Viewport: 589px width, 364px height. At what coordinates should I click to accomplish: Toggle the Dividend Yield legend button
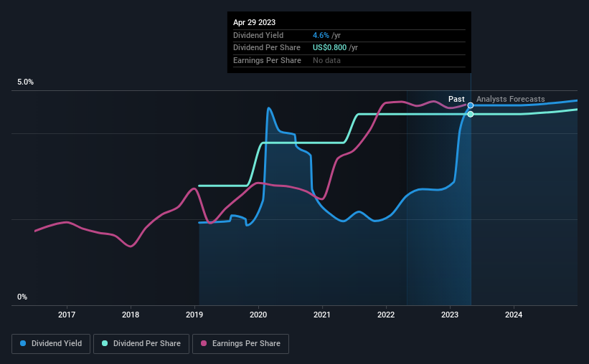pyautogui.click(x=51, y=344)
